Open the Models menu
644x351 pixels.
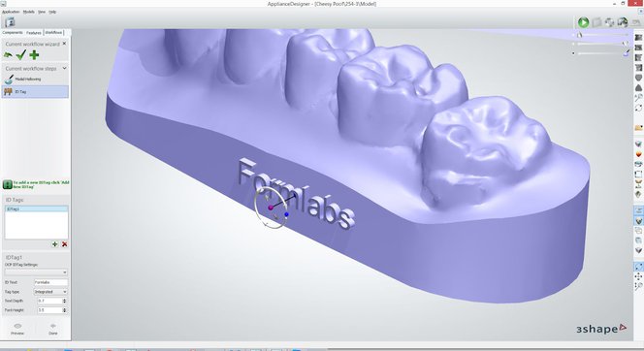(x=29, y=12)
